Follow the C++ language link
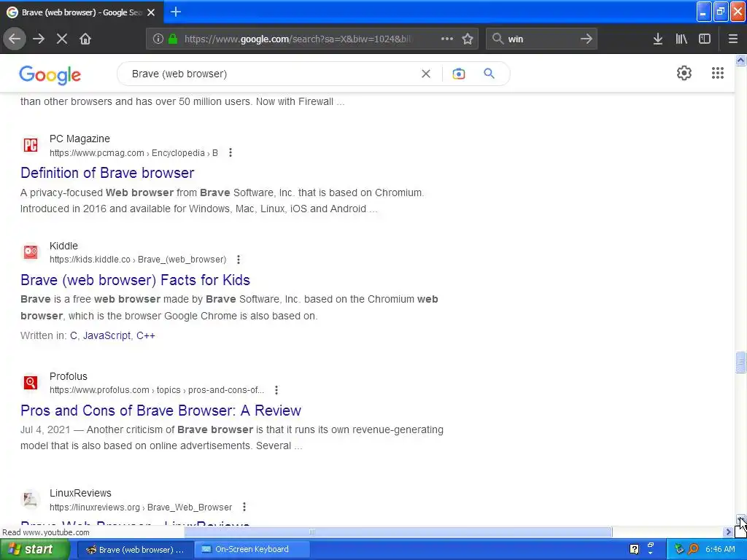The height and width of the screenshot is (560, 747). tap(146, 335)
